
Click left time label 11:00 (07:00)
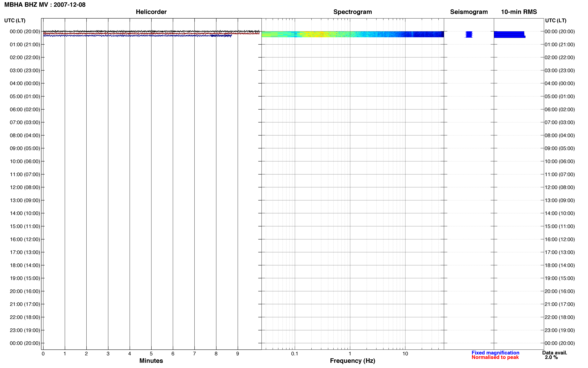point(25,174)
